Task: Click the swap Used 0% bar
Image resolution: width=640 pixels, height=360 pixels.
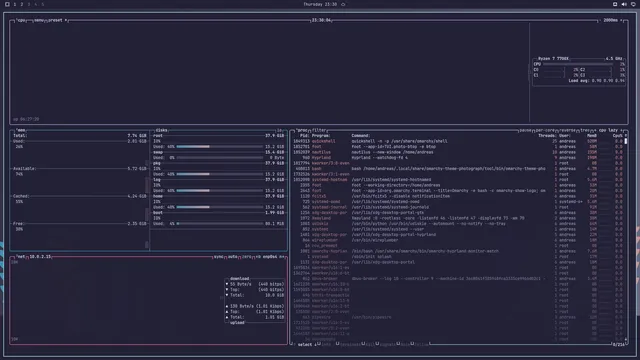Action: (x=220, y=158)
